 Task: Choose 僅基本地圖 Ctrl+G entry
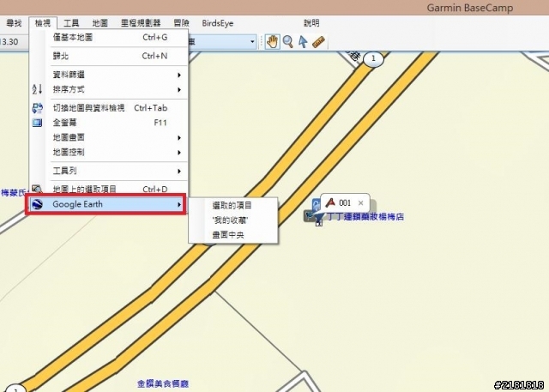(x=109, y=38)
